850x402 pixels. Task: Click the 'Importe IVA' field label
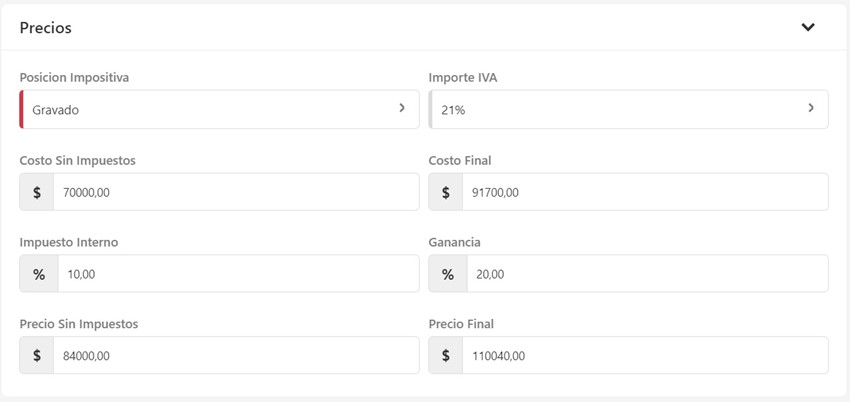tap(464, 77)
